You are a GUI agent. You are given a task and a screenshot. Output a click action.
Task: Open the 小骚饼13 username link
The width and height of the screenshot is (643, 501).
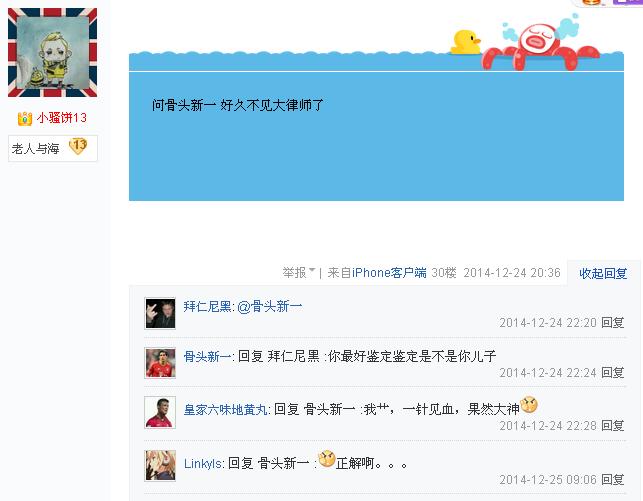coord(62,118)
